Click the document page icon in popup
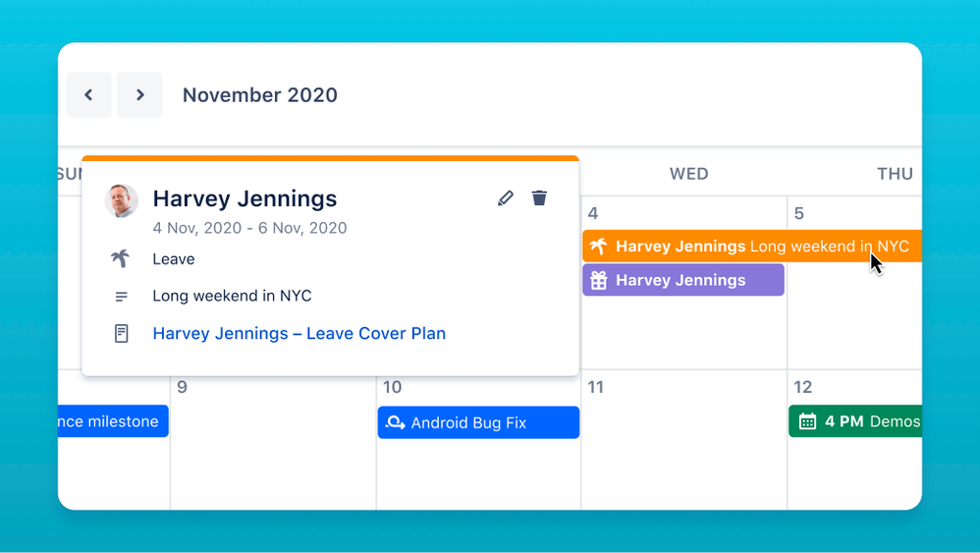 (121, 334)
